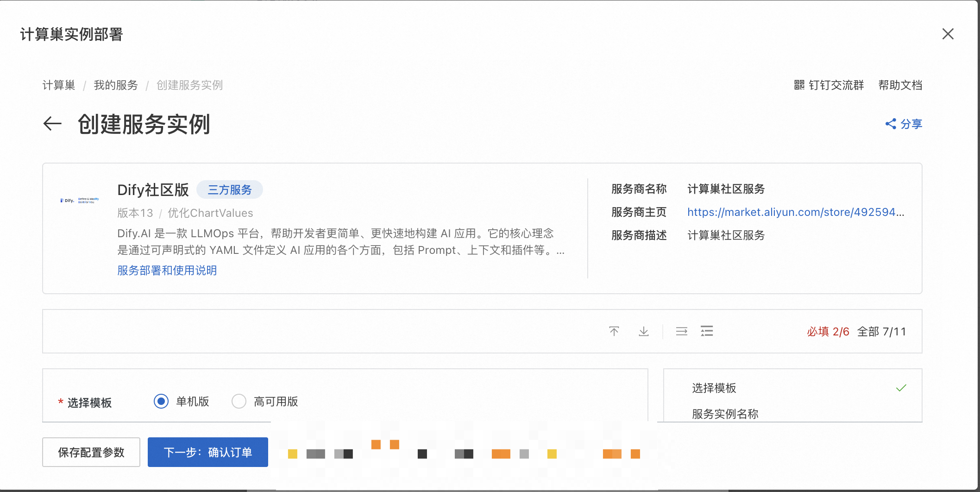Viewport: 980px width, 492px height.
Task: Open the 全部 7/11 parameter list
Action: (882, 331)
